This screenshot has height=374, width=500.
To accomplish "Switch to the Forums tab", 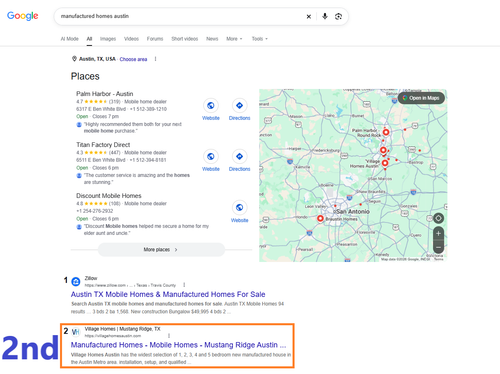I will tap(155, 39).
